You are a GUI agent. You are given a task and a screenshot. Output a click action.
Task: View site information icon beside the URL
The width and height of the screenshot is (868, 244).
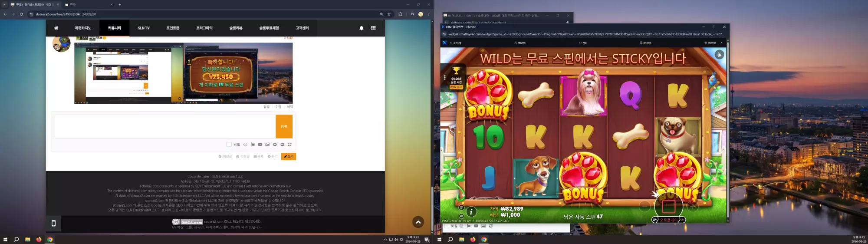pyautogui.click(x=31, y=14)
